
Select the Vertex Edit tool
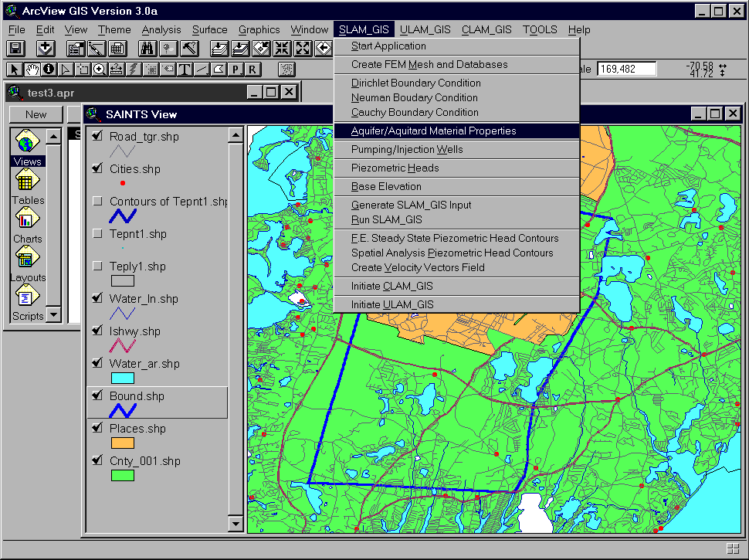point(66,70)
